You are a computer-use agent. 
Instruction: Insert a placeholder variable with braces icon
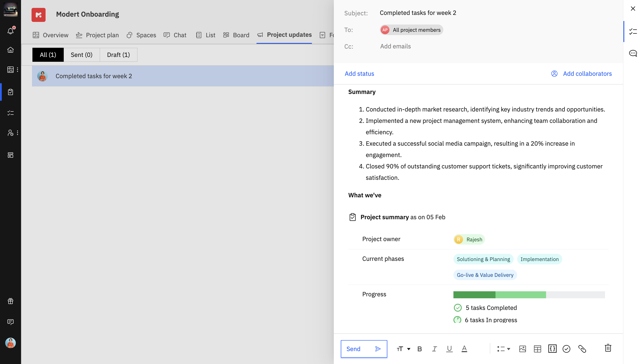[552, 349]
